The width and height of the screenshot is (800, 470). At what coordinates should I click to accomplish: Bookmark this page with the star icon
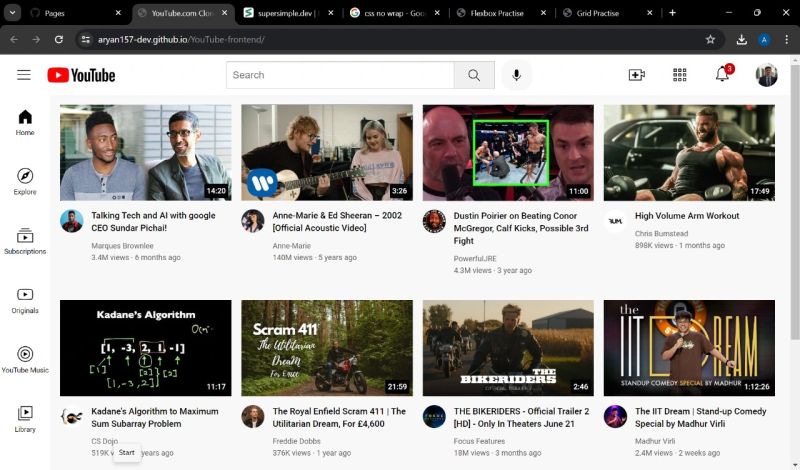[x=710, y=39]
